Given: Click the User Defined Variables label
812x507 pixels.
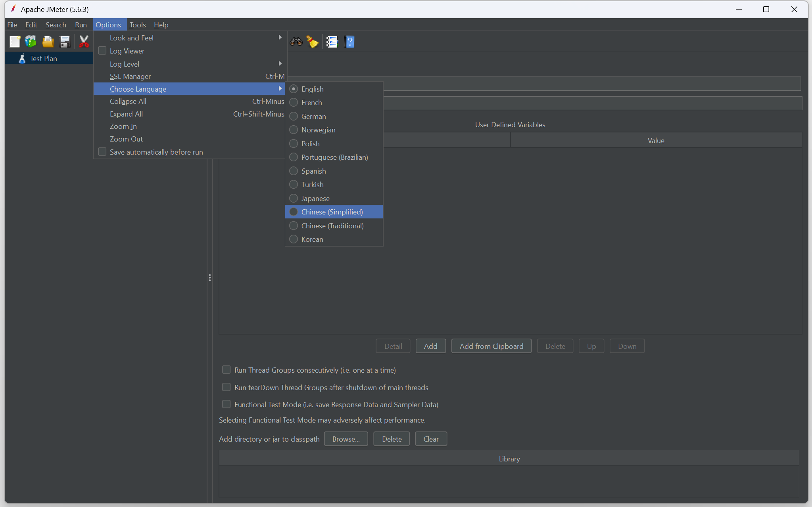Looking at the screenshot, I should [x=510, y=124].
